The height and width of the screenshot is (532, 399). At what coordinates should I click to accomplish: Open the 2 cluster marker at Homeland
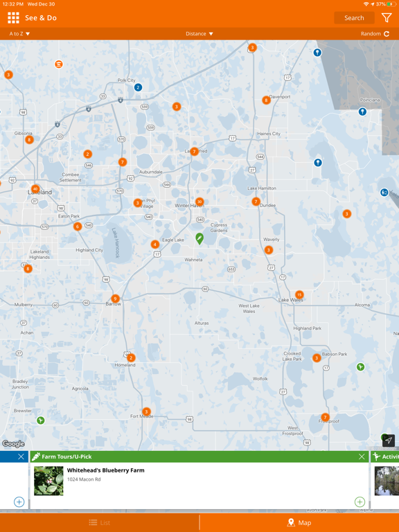click(x=131, y=357)
